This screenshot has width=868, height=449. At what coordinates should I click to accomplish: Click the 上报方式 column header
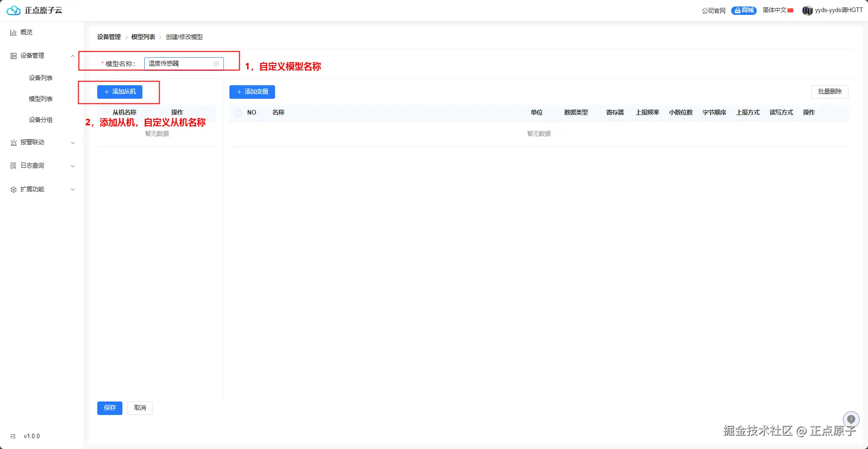coord(748,113)
